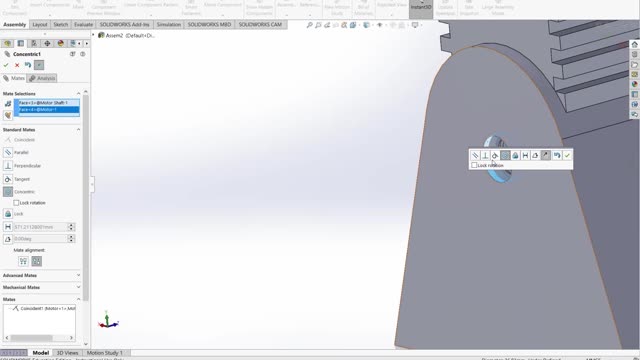
Task: Toggle the keep-visible pin button in the panel header
Action: pos(39,65)
